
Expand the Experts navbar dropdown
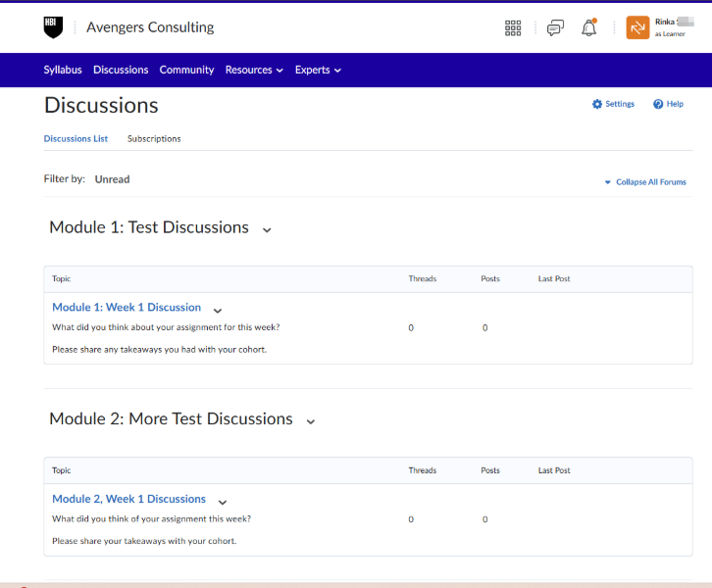318,70
